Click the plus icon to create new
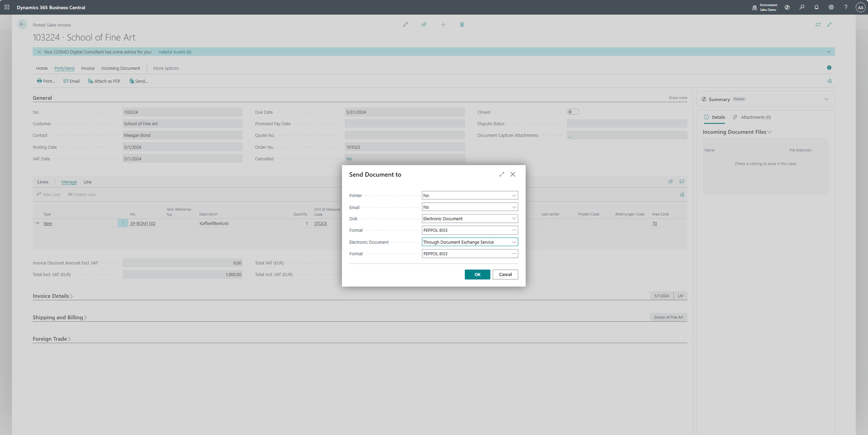This screenshot has width=868, height=435. click(443, 25)
